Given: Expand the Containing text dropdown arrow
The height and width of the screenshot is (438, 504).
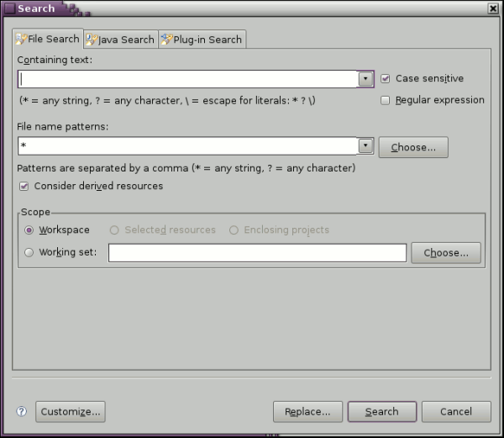Looking at the screenshot, I should (x=365, y=79).
